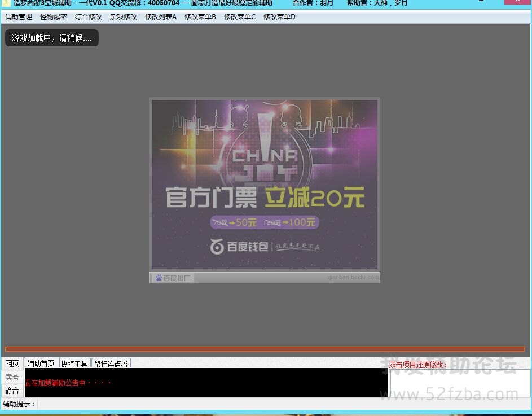The image size is (532, 416).
Task: Open the 怪物爆率 menu
Action: [54, 16]
